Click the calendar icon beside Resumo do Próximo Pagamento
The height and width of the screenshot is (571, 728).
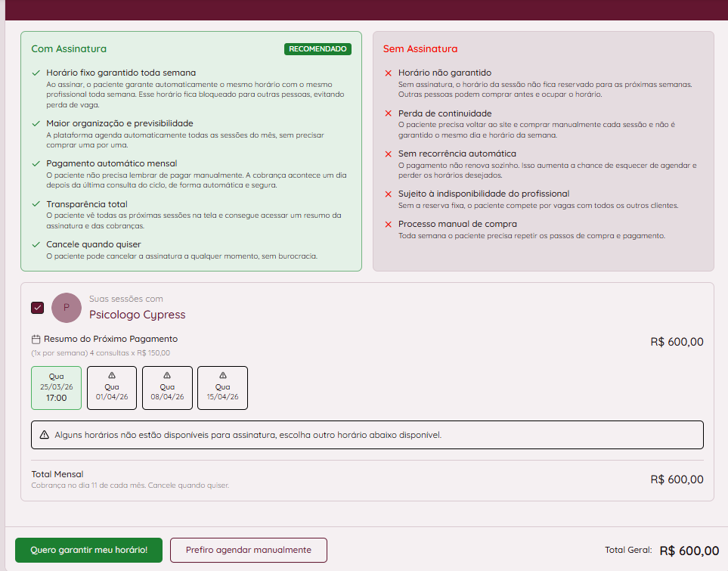[x=36, y=340]
